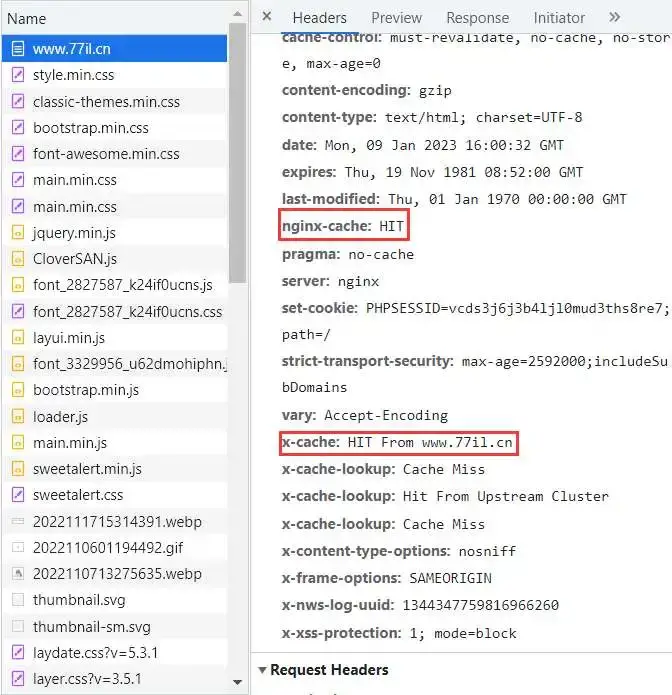Click the CSS icon next to sweetalert.css

(17, 495)
